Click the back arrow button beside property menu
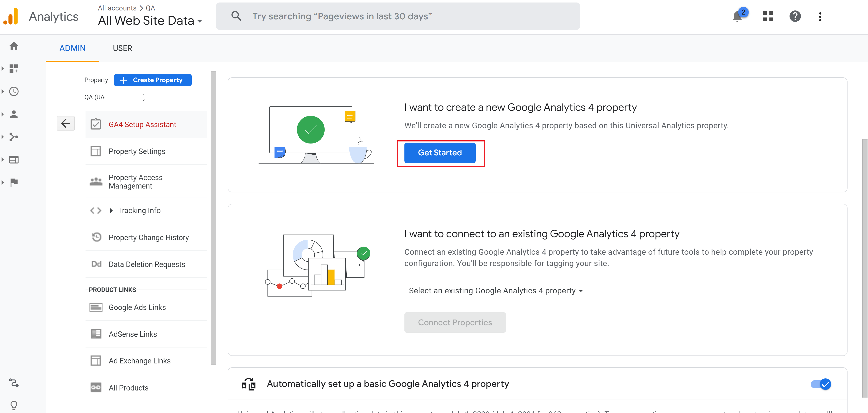The width and height of the screenshot is (868, 413). (65, 123)
